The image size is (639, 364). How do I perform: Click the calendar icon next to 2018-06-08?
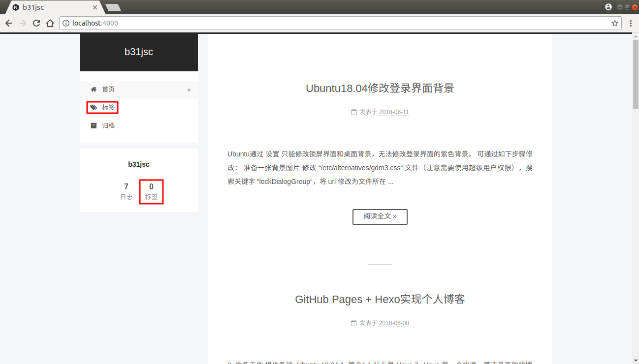tap(353, 323)
